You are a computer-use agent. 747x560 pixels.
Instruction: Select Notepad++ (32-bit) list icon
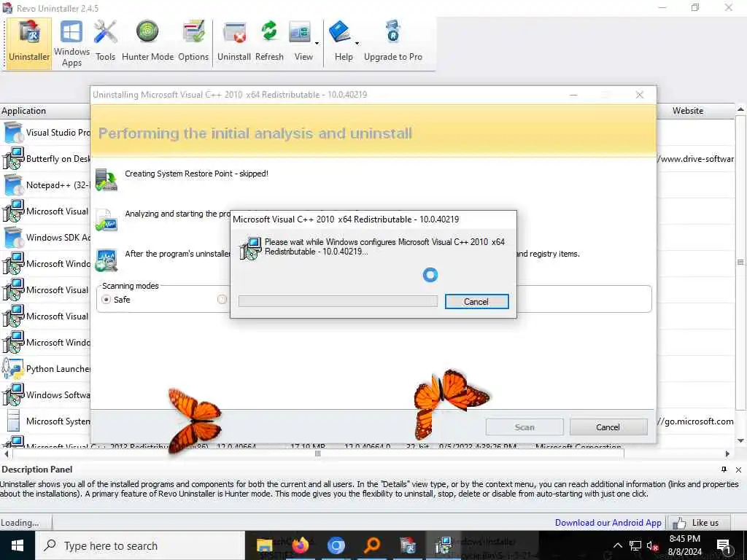coord(13,184)
